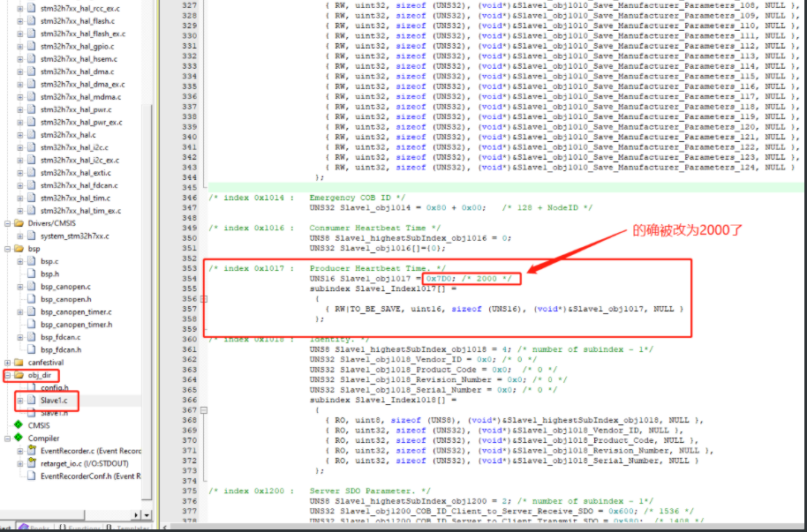Image resolution: width=807 pixels, height=532 pixels.
Task: Click the file icon of stm32h7xx_hal_gpio.c
Action: 32,46
